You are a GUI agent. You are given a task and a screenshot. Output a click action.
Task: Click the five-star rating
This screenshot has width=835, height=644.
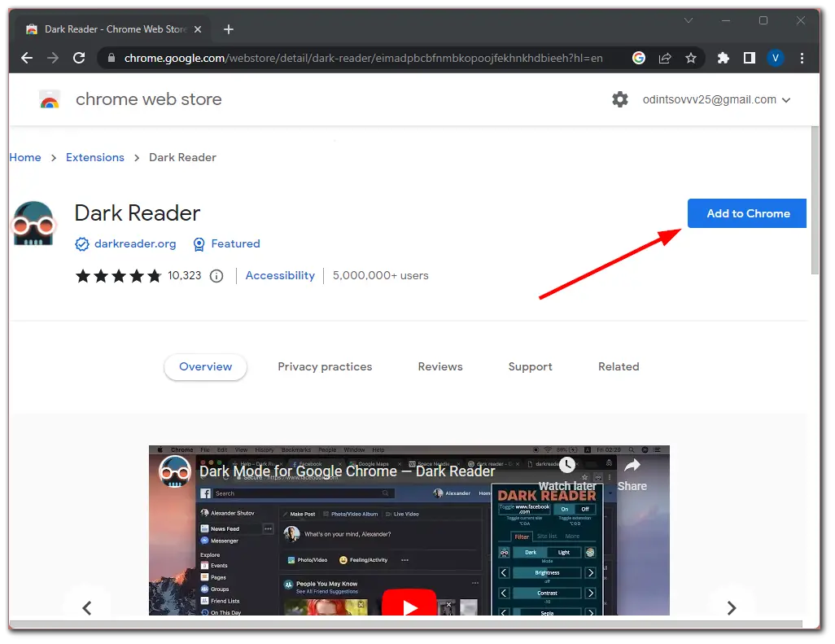(x=118, y=276)
